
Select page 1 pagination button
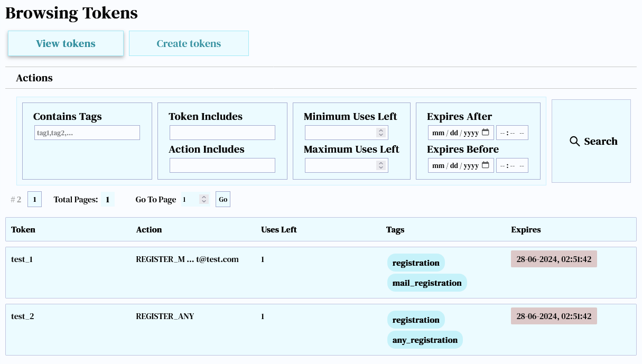(x=34, y=199)
